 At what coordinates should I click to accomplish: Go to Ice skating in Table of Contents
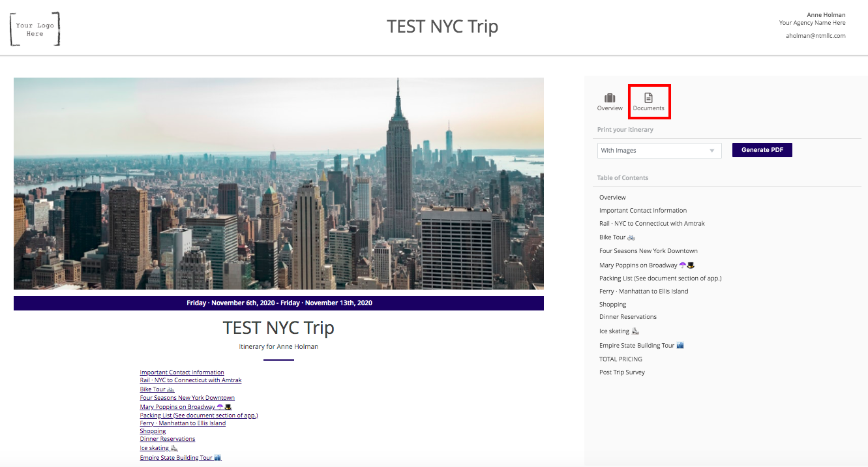click(x=619, y=331)
